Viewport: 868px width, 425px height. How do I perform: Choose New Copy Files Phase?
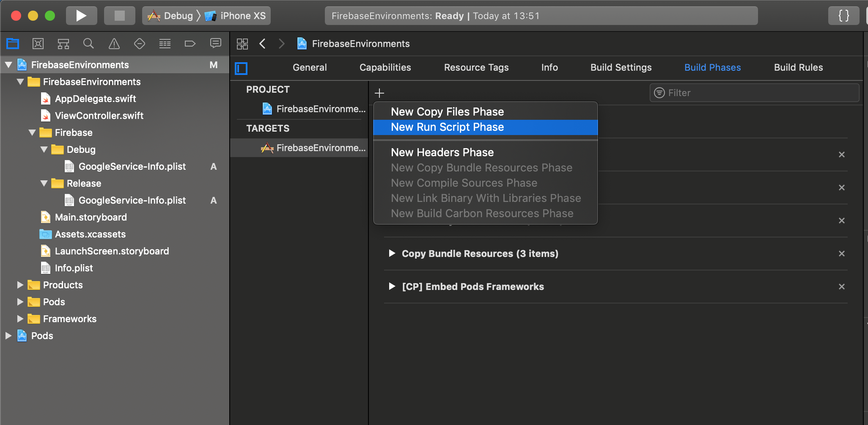pos(447,112)
